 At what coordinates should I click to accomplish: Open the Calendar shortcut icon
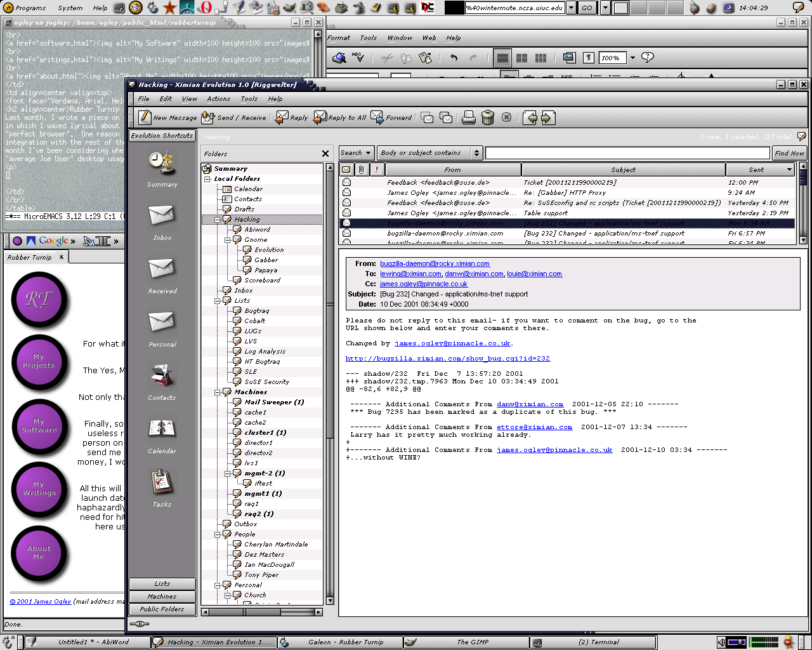[162, 430]
